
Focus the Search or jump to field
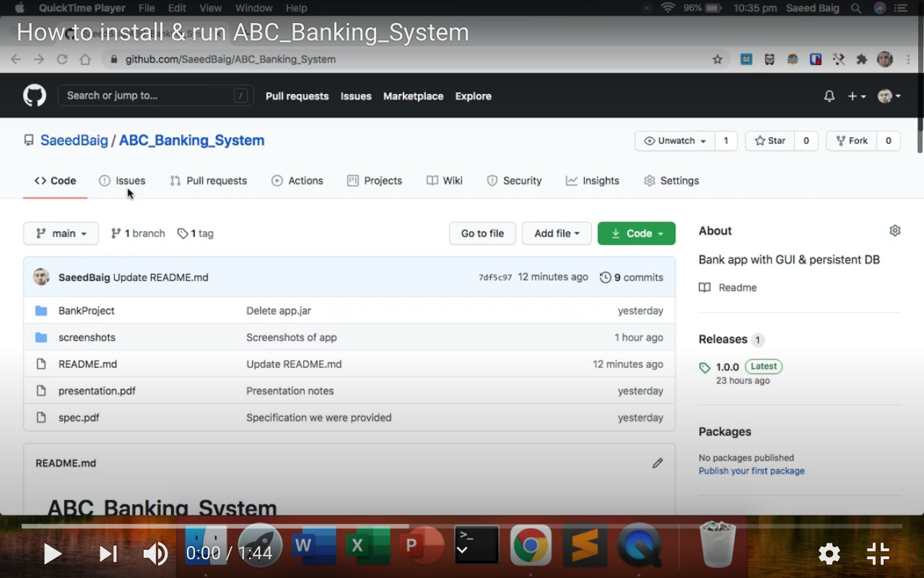pyautogui.click(x=156, y=95)
